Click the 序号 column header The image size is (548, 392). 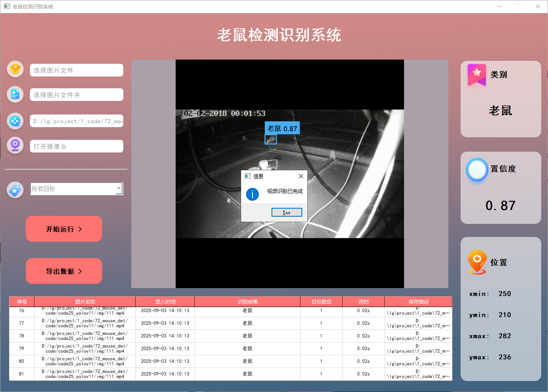[x=22, y=302]
